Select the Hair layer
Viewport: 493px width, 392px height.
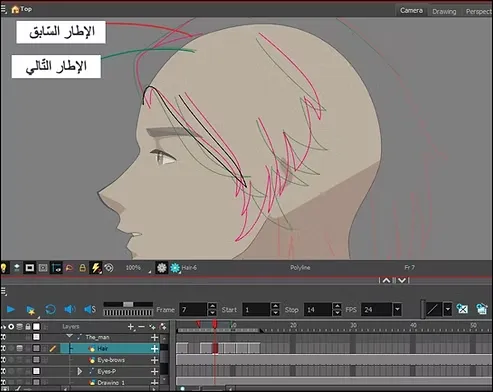(x=110, y=349)
